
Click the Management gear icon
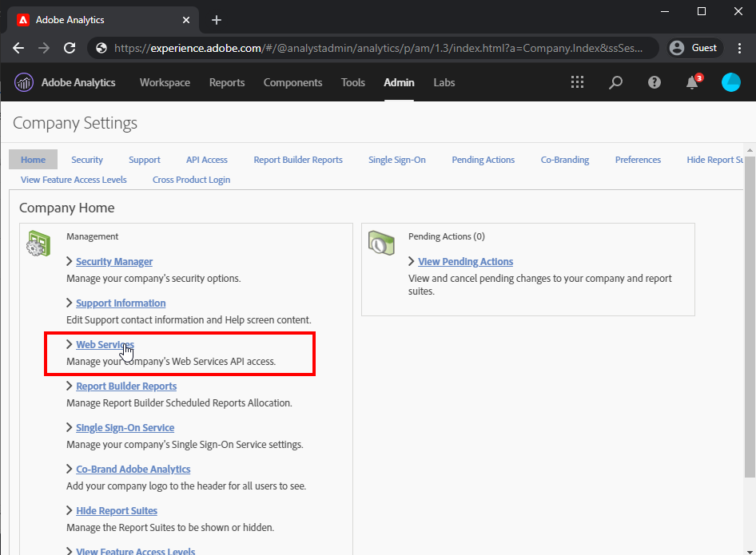pyautogui.click(x=38, y=244)
